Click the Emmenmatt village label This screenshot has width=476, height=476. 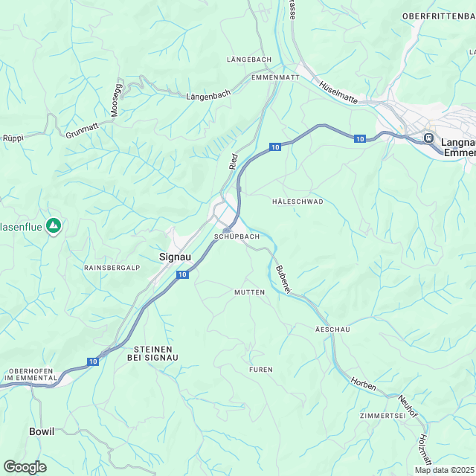click(275, 77)
